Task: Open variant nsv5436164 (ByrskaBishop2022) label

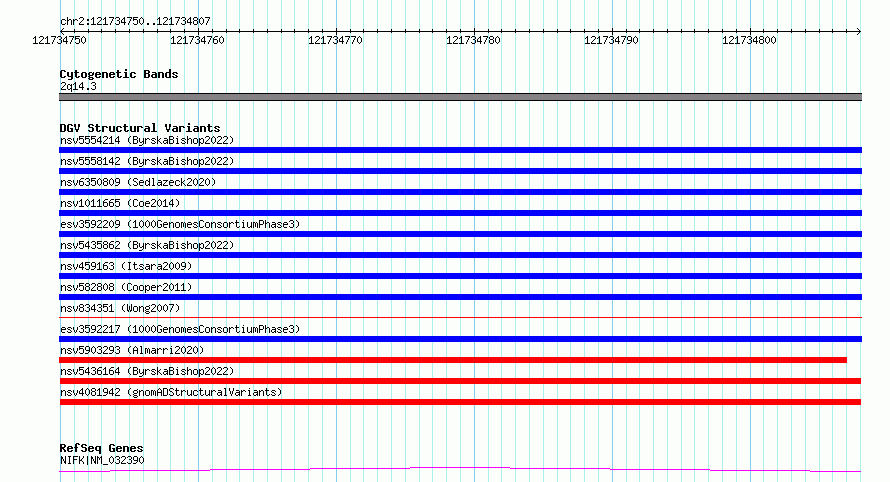Action: pos(147,371)
